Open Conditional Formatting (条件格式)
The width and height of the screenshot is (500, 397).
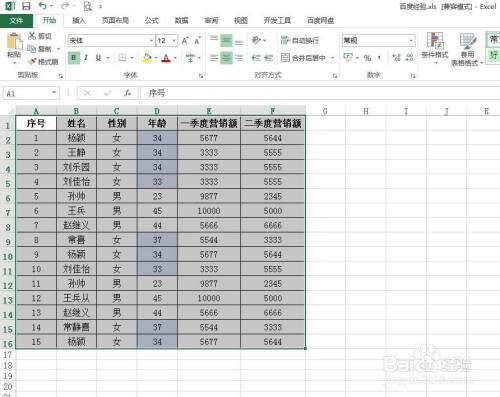(435, 48)
